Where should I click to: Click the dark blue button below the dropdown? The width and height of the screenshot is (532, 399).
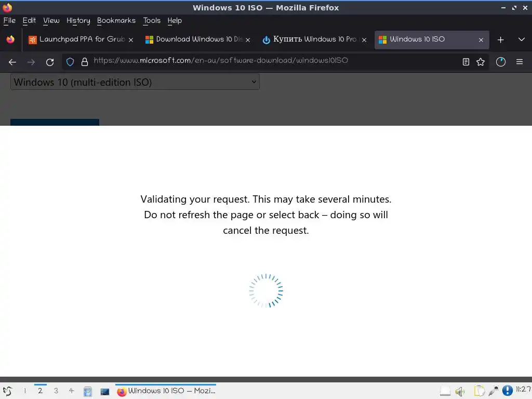(x=55, y=122)
